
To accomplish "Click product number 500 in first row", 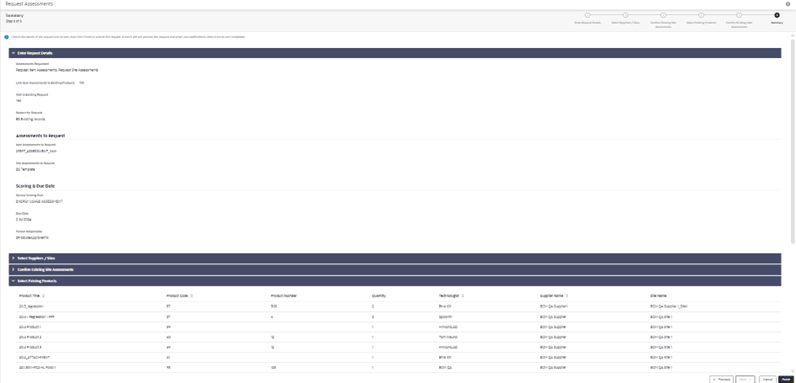I will pyautogui.click(x=274, y=306).
